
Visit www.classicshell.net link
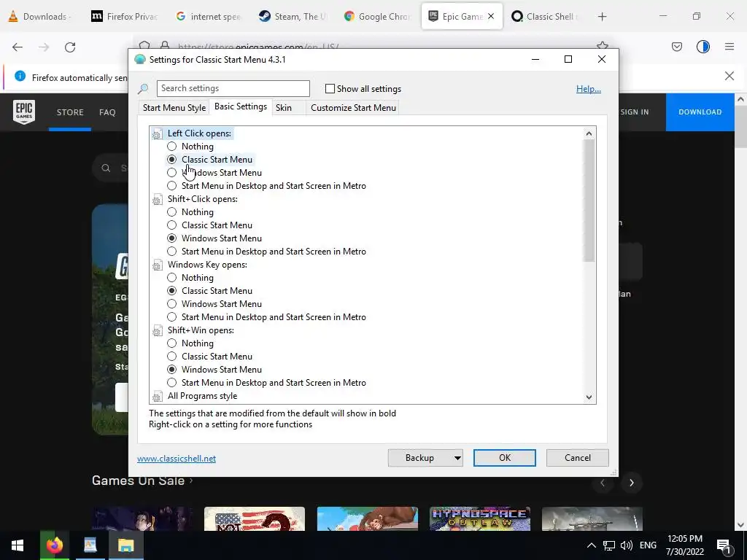coord(177,459)
